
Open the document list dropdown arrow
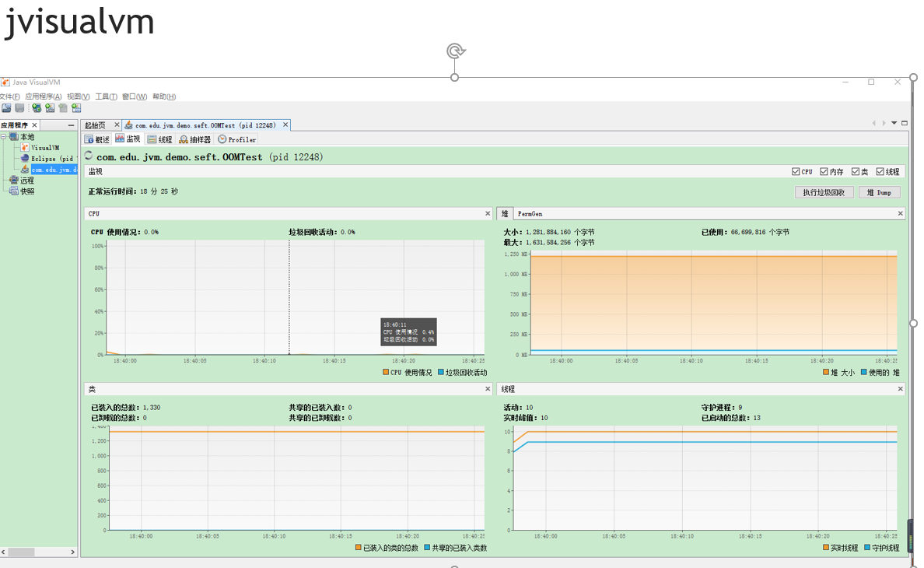894,123
